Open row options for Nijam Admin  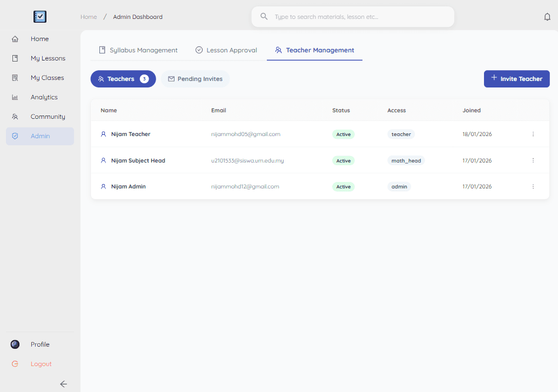click(x=533, y=186)
